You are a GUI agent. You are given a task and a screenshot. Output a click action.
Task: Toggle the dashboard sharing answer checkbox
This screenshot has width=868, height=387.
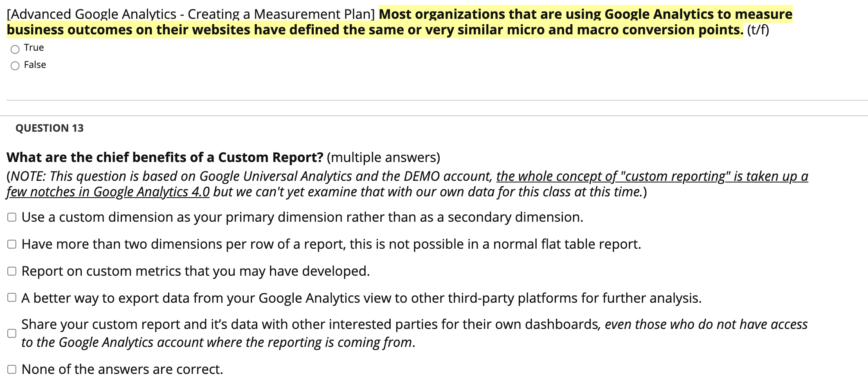click(11, 333)
